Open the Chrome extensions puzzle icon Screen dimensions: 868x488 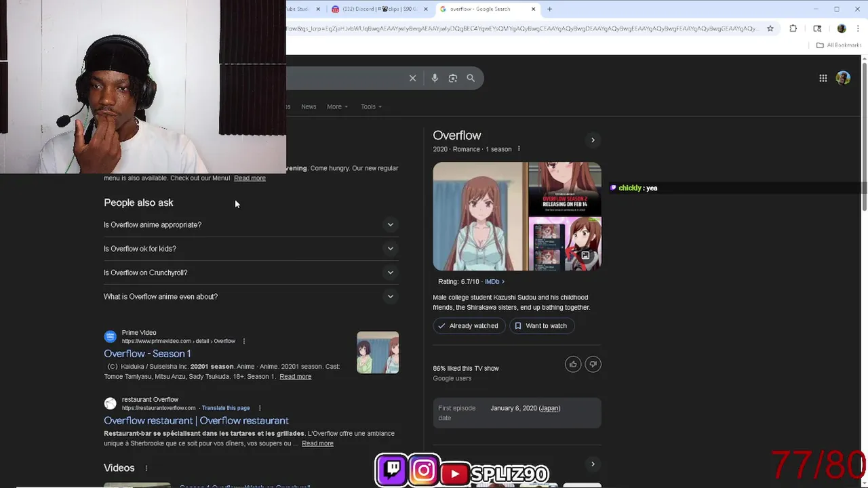(x=793, y=28)
